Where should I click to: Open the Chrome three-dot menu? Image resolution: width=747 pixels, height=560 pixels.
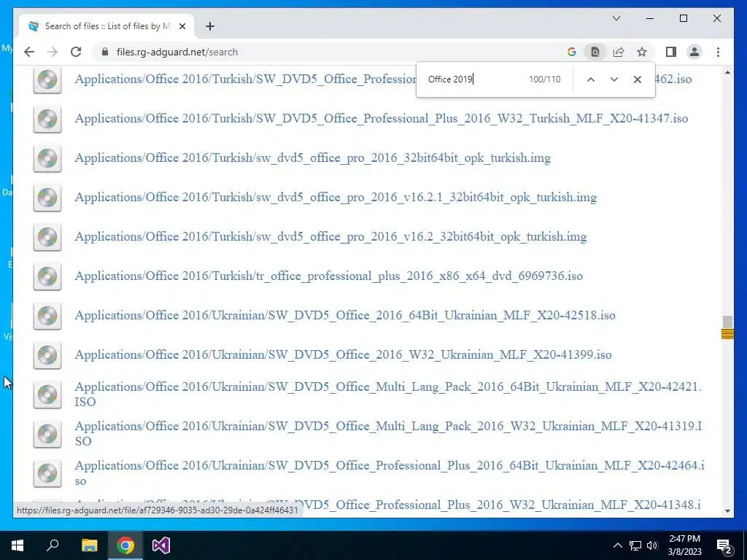718,52
